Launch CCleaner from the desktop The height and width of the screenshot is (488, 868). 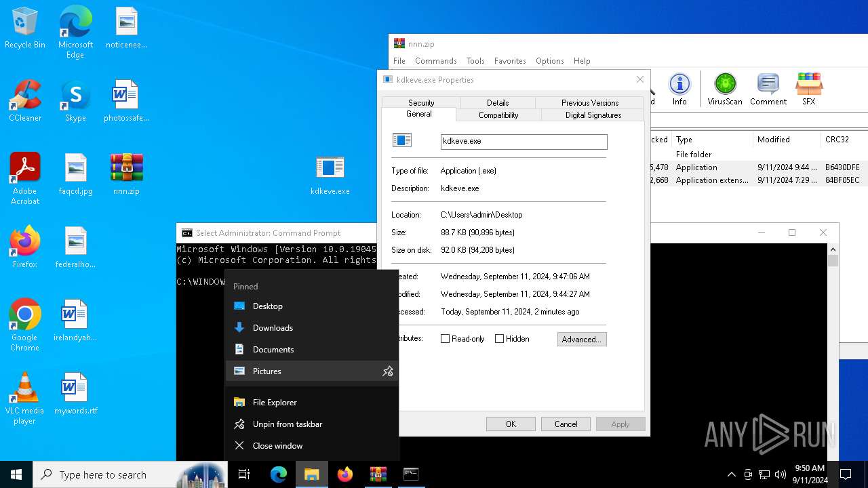25,102
